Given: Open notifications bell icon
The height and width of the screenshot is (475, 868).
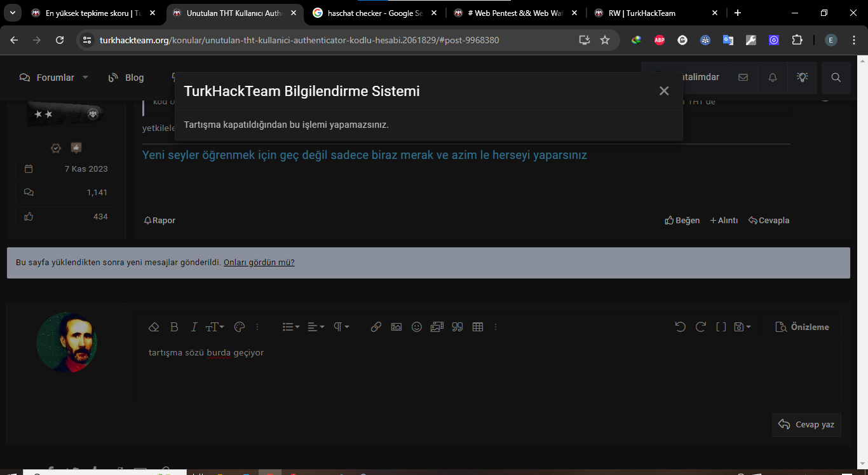Looking at the screenshot, I should click(x=773, y=78).
